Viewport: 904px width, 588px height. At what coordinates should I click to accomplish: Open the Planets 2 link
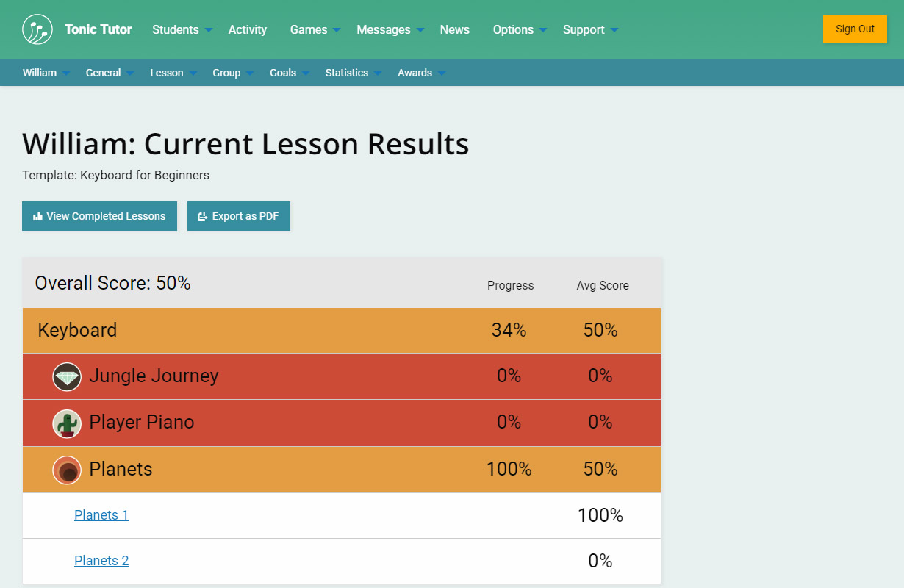point(101,561)
